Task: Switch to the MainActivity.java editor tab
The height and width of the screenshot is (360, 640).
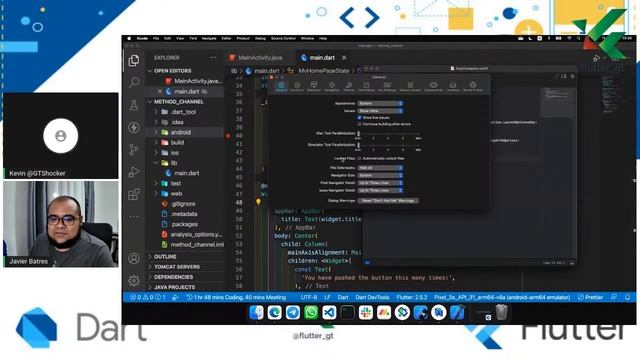Action: click(x=260, y=58)
